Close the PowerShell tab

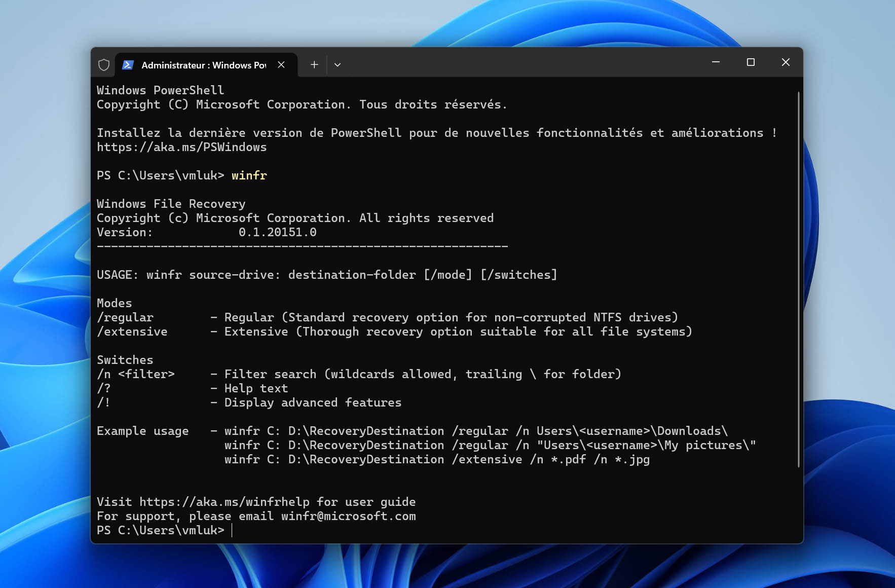click(281, 65)
